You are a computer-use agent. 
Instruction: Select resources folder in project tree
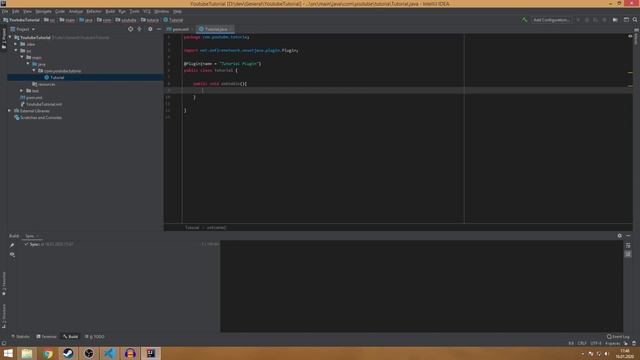(44, 84)
